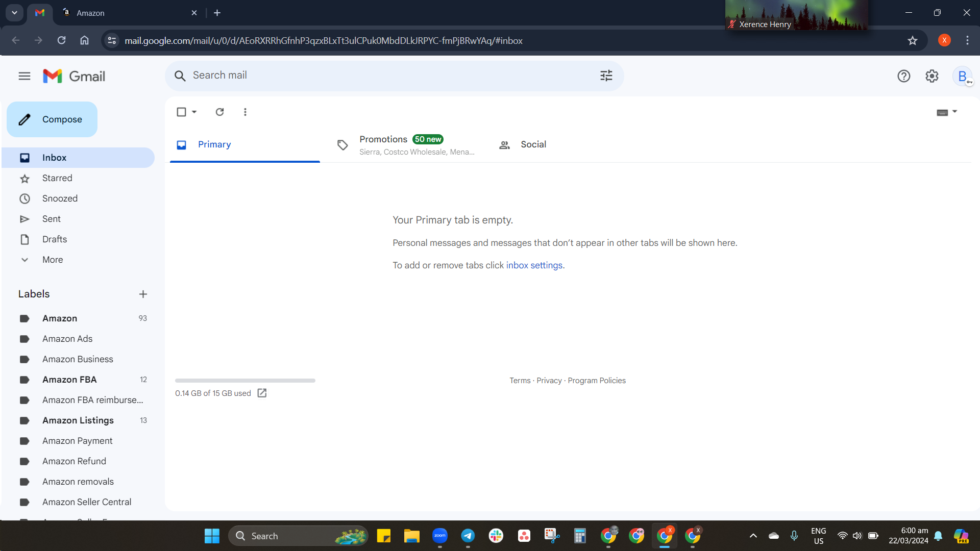Tick the select-all mail checkbox
This screenshot has height=551, width=980.
tap(181, 112)
